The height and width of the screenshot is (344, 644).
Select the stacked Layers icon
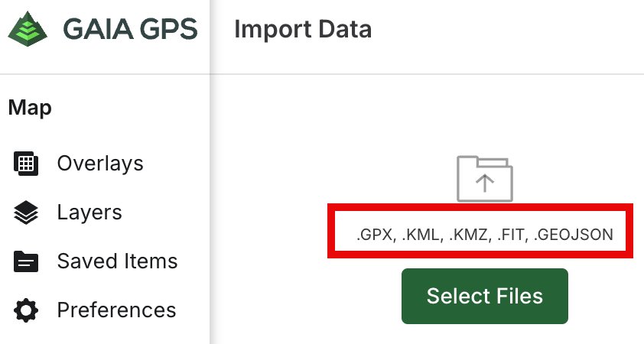point(26,213)
